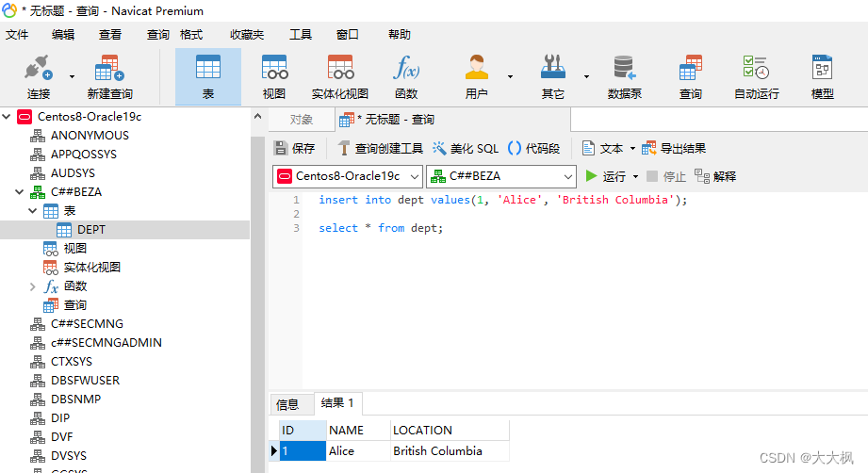Open the 文本 dropdown arrow

pos(632,149)
